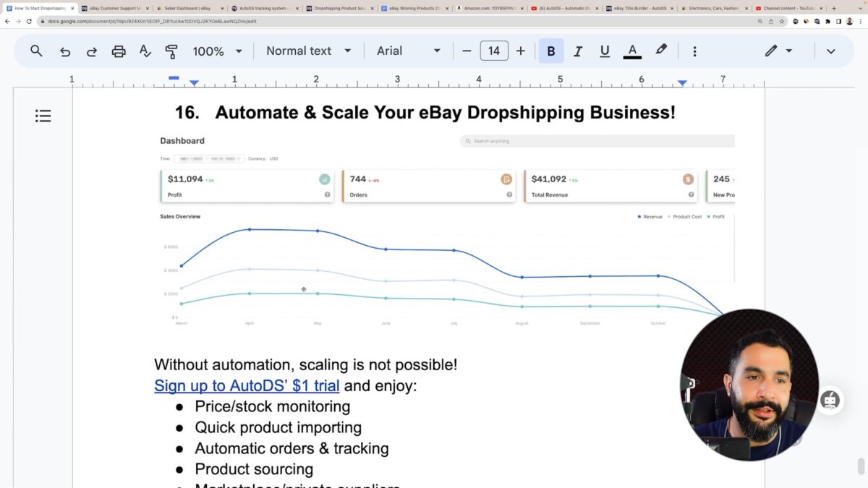This screenshot has width=868, height=488.
Task: Click the zoom magnifier in the address bar
Action: [760, 22]
